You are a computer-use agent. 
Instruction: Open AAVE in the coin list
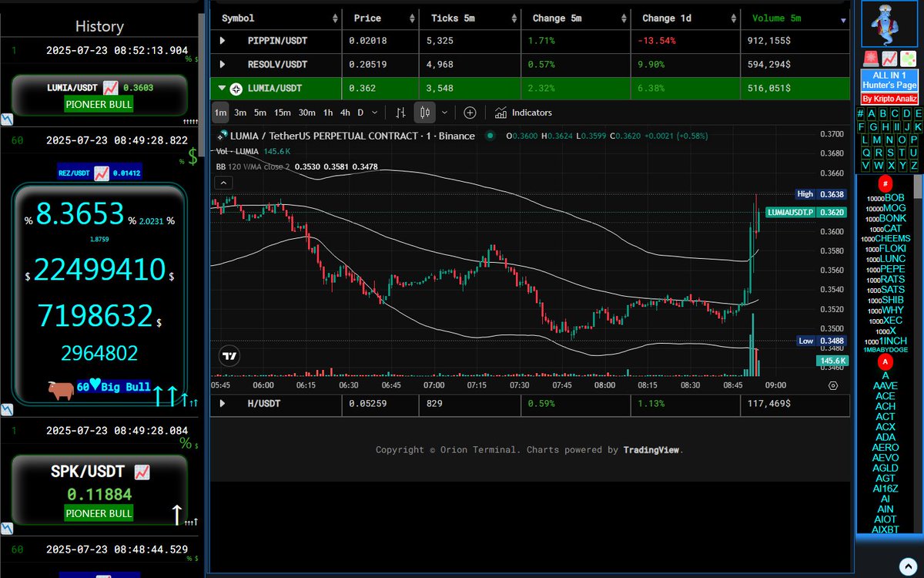pyautogui.click(x=885, y=385)
